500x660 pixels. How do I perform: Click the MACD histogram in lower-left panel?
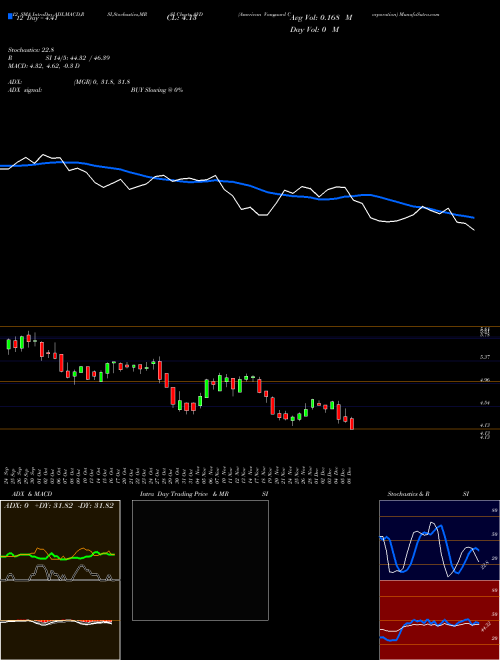pyautogui.click(x=56, y=622)
